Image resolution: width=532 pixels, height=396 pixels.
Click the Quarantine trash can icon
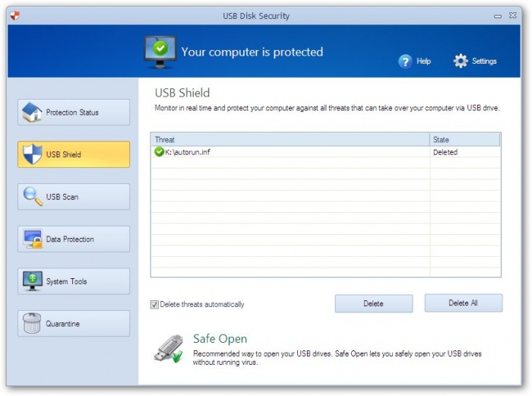pos(32,323)
